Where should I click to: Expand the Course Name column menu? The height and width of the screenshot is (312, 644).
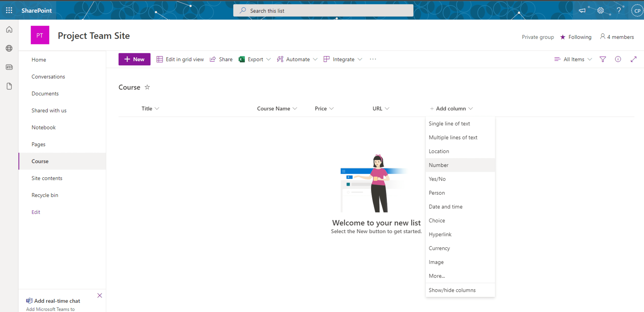point(295,108)
